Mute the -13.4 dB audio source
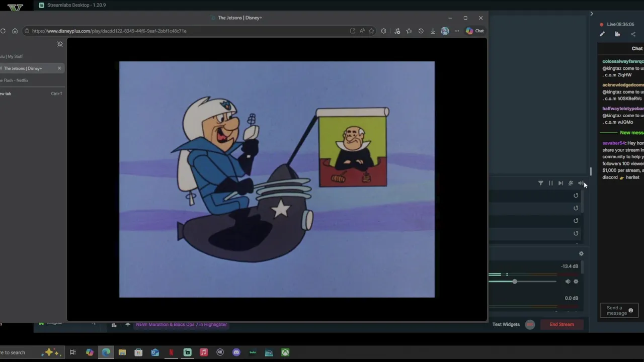This screenshot has height=362, width=644. tap(568, 282)
